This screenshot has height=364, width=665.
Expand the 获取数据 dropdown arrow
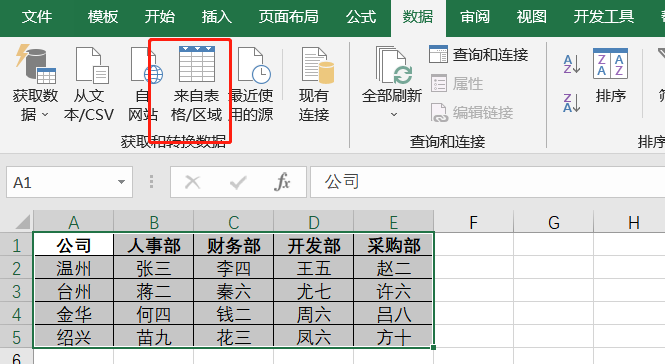[45, 115]
